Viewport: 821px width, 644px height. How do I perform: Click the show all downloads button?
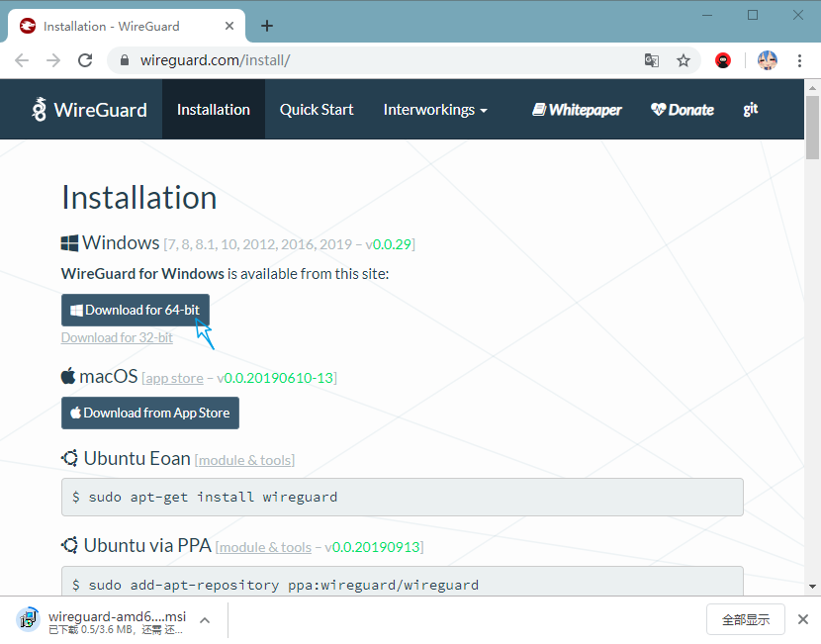tap(746, 619)
